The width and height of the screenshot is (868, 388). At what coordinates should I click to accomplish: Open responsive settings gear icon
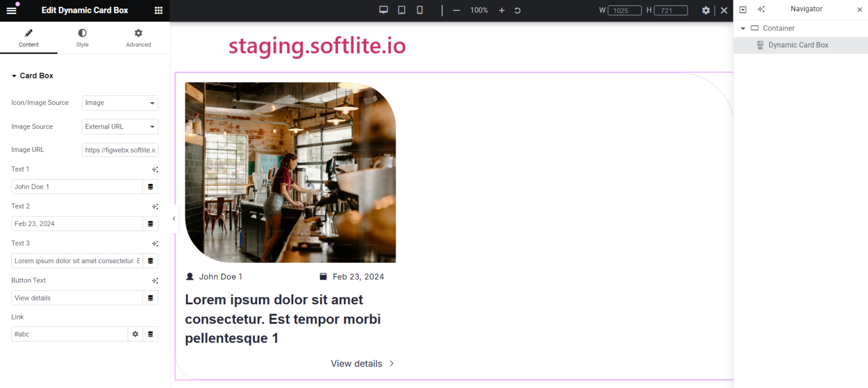click(x=706, y=10)
